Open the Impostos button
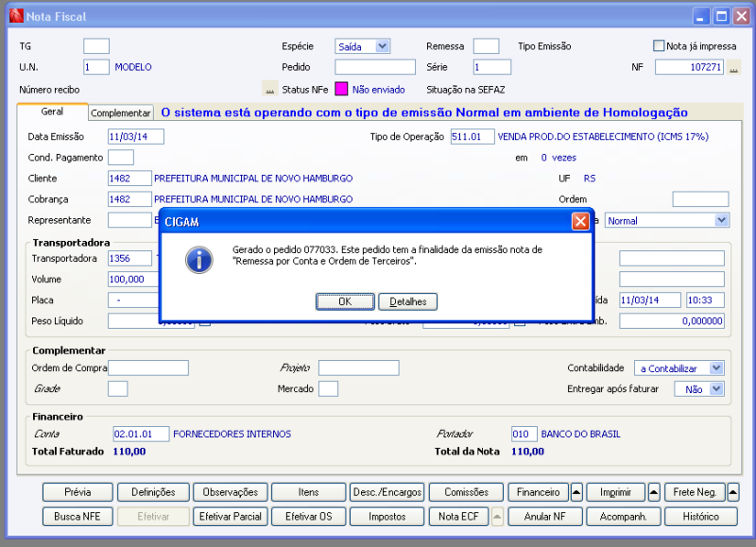 pos(387,517)
